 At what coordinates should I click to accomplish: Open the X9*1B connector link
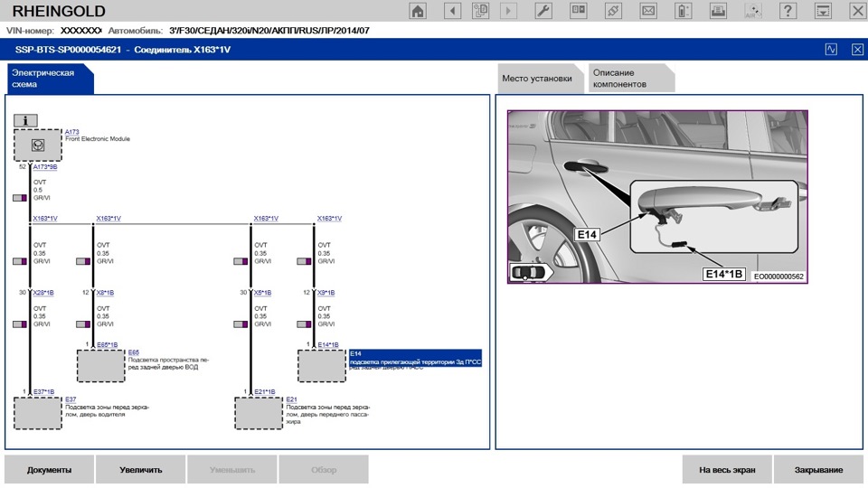point(326,292)
